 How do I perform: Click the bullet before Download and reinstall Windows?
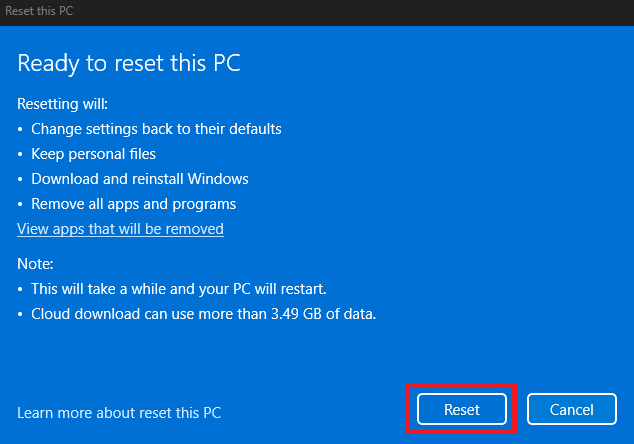tap(21, 180)
